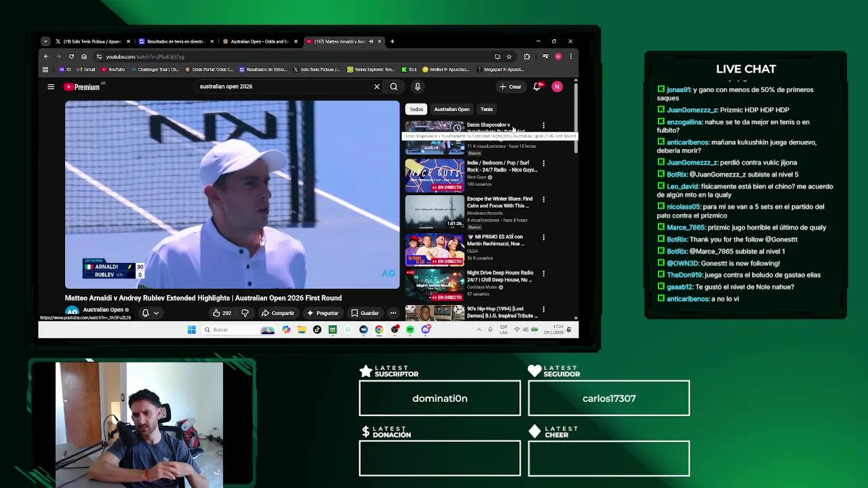Like the video with thumbs up
This screenshot has width=868, height=488.
[x=222, y=313]
